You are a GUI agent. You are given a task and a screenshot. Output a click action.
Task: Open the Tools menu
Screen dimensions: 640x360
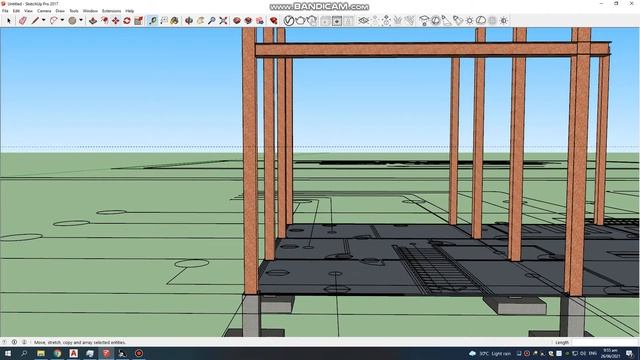(74, 11)
